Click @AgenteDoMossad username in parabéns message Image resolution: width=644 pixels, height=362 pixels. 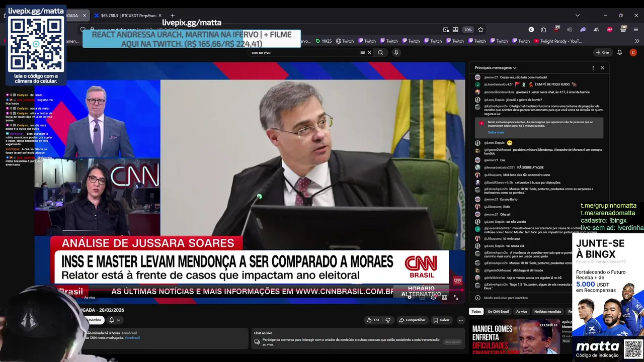pyautogui.click(x=498, y=149)
